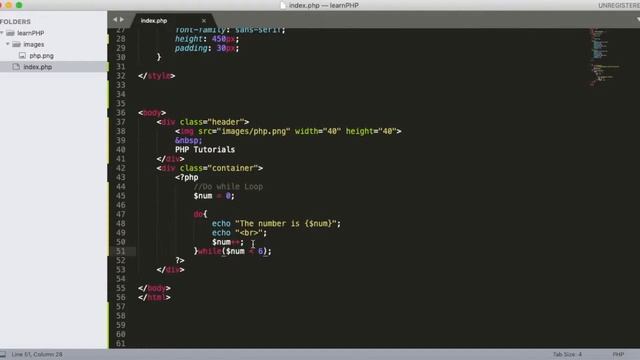
Task: Click echo "The number is {$num}" line
Action: tap(276, 224)
